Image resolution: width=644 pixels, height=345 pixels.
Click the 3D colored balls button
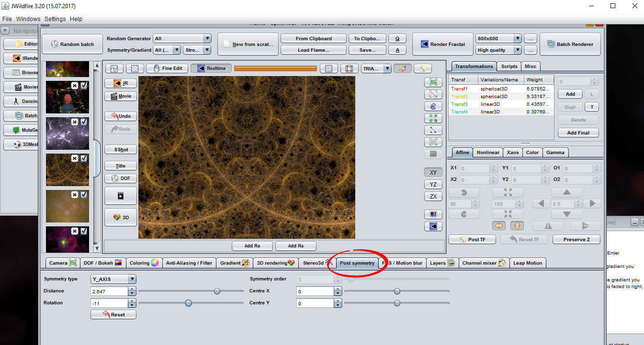pyautogui.click(x=121, y=217)
